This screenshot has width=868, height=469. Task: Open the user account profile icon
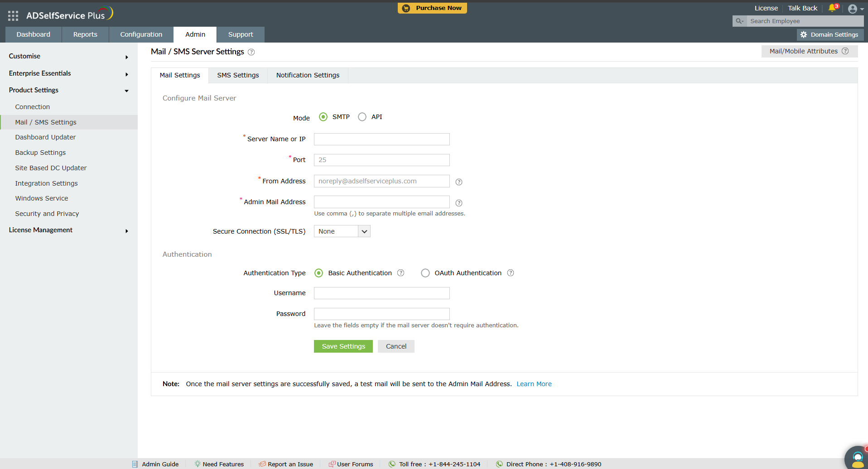coord(854,9)
